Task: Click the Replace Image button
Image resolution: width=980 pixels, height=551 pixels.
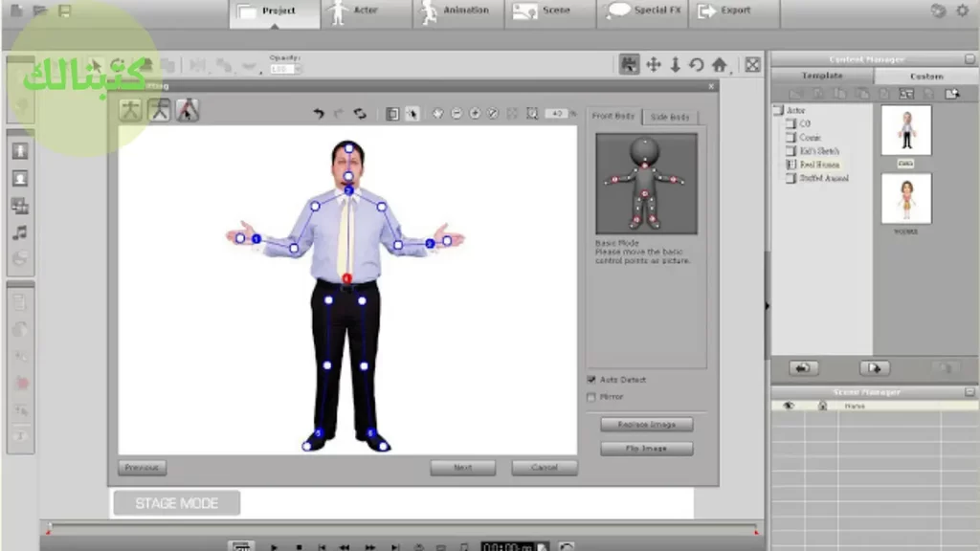Action: (646, 424)
